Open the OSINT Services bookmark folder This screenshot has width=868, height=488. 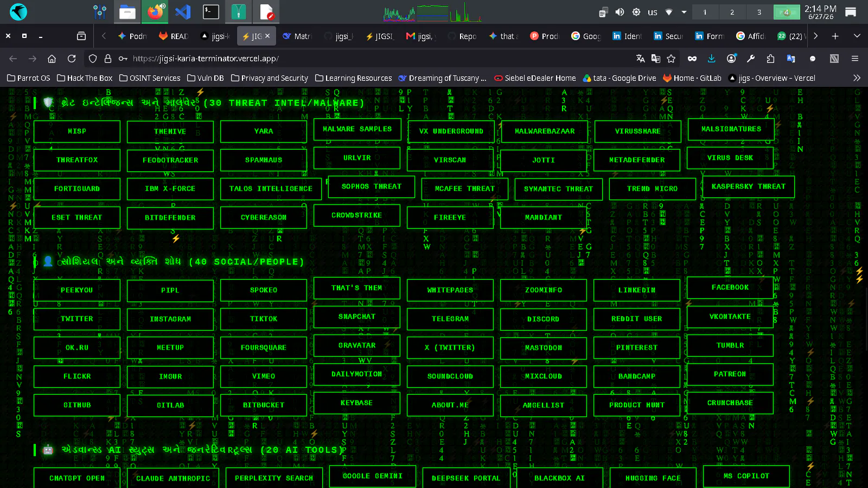click(x=150, y=78)
